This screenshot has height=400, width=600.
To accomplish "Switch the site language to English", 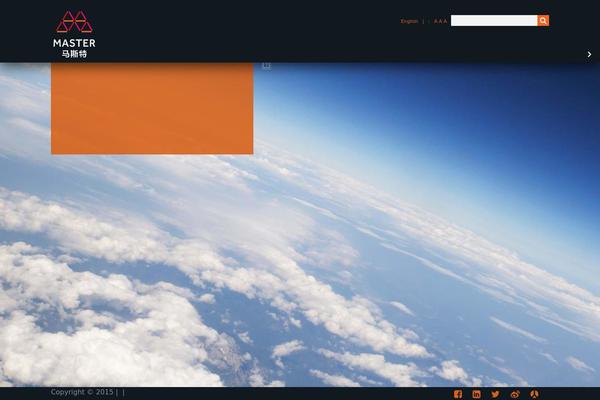I will (x=409, y=21).
